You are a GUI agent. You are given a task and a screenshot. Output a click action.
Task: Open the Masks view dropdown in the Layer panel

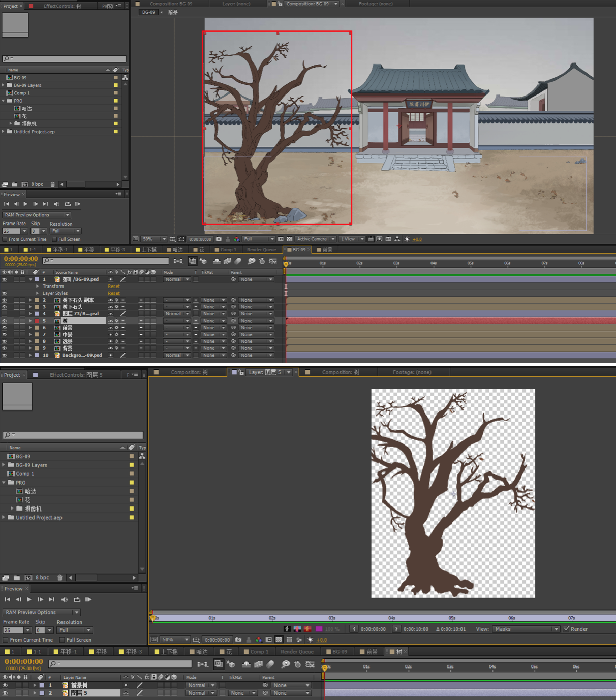click(x=526, y=629)
